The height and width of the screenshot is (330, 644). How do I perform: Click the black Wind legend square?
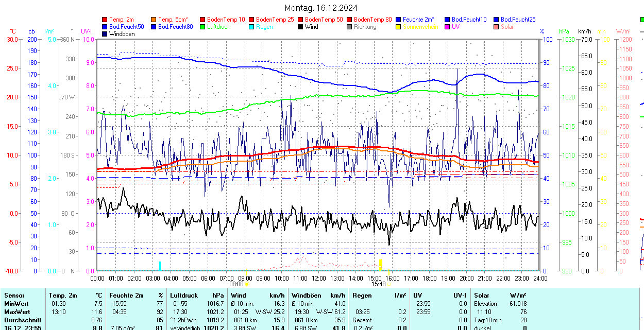(300, 27)
